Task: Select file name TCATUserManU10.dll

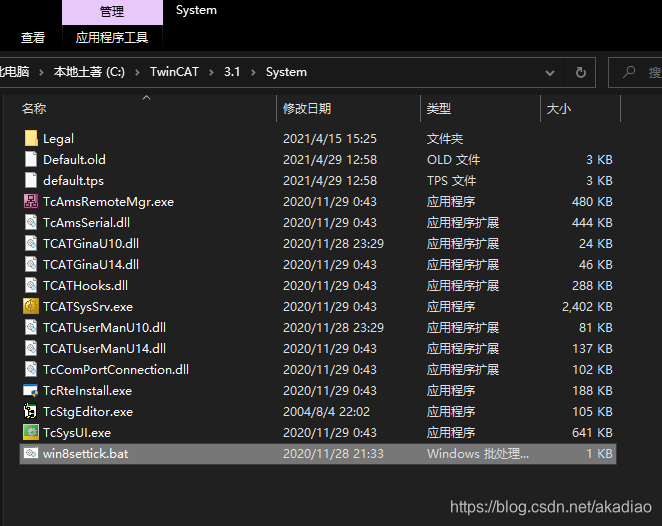Action: (104, 328)
